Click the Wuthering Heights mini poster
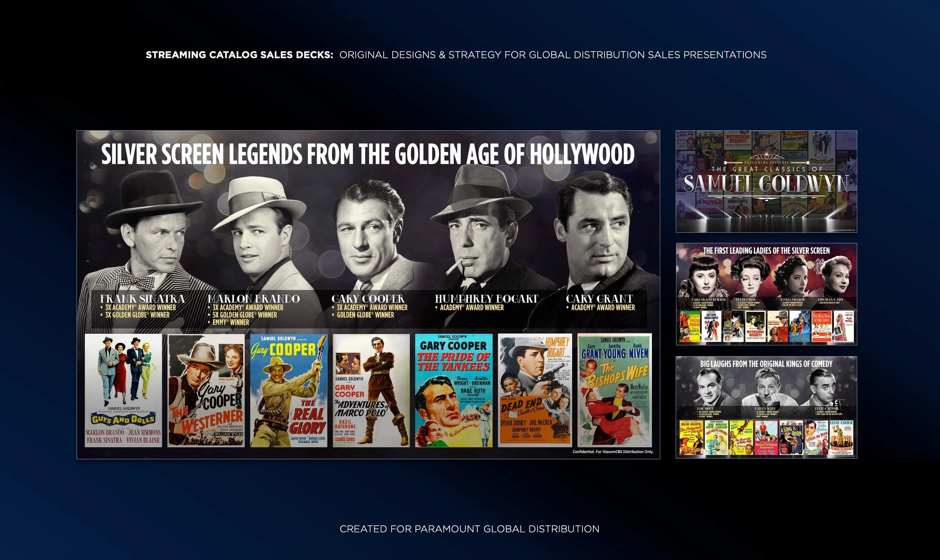Image resolution: width=940 pixels, height=560 pixels. [755, 326]
